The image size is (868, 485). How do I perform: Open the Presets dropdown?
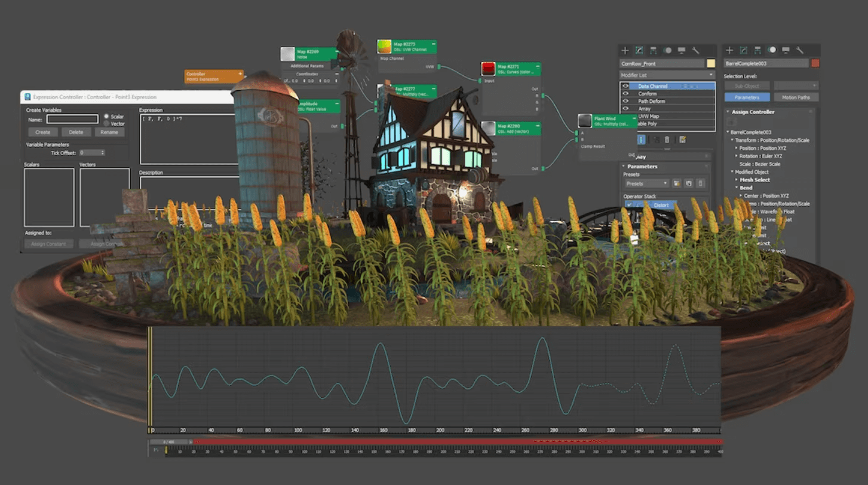click(x=646, y=183)
